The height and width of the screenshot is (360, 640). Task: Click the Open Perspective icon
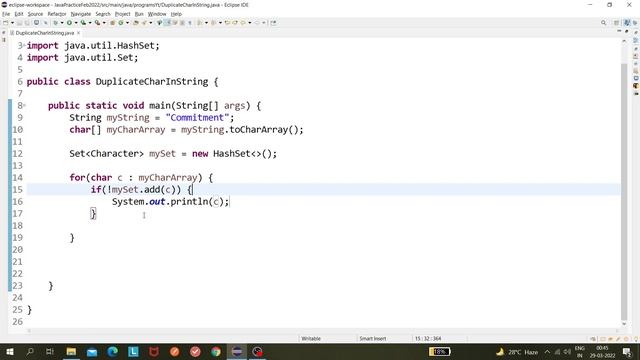coord(617,23)
